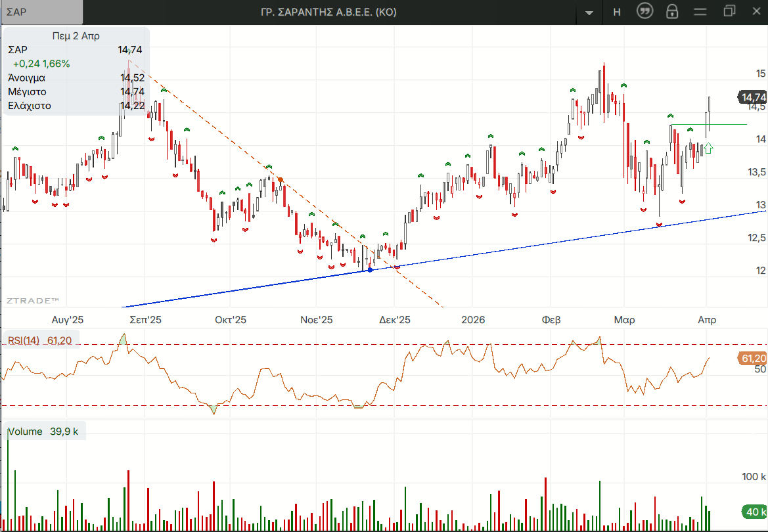
Task: Open the two-line hamburger menu icon
Action: [700, 12]
